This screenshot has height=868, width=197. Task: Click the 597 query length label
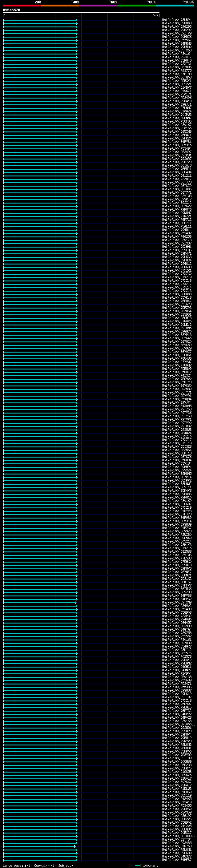[155, 15]
